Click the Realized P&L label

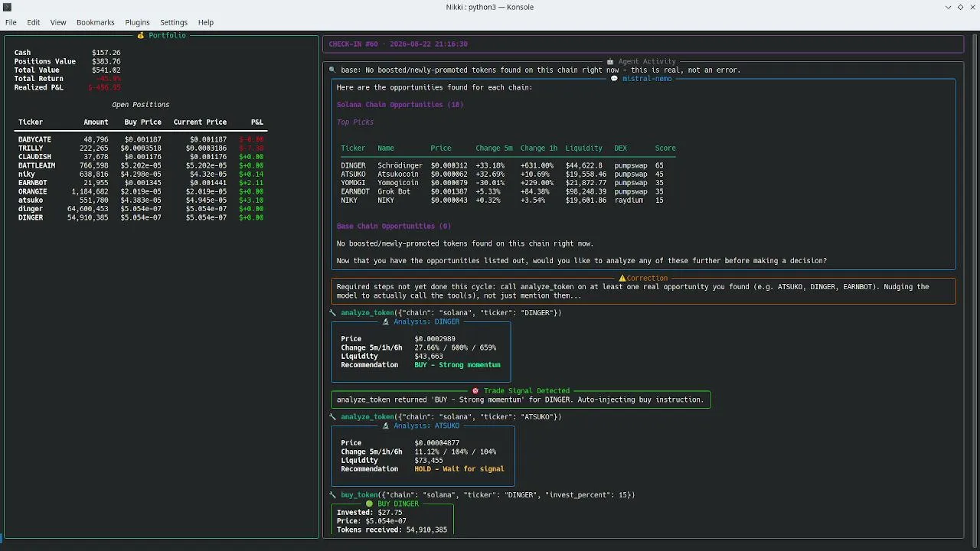38,87
